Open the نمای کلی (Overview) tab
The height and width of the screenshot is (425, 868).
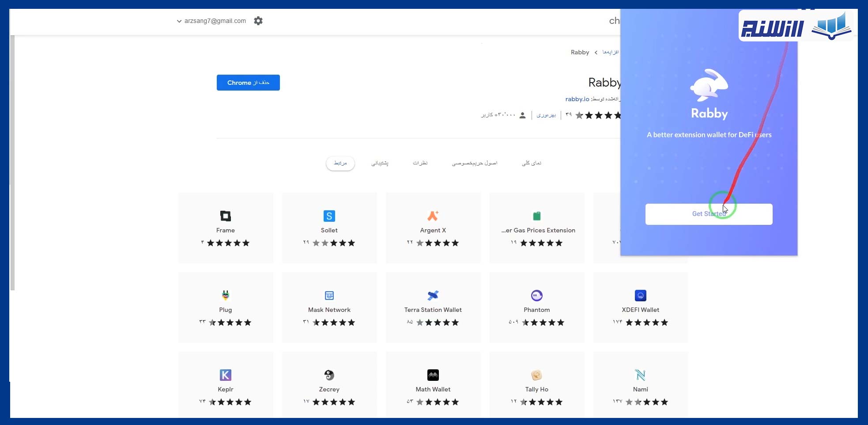(x=532, y=163)
